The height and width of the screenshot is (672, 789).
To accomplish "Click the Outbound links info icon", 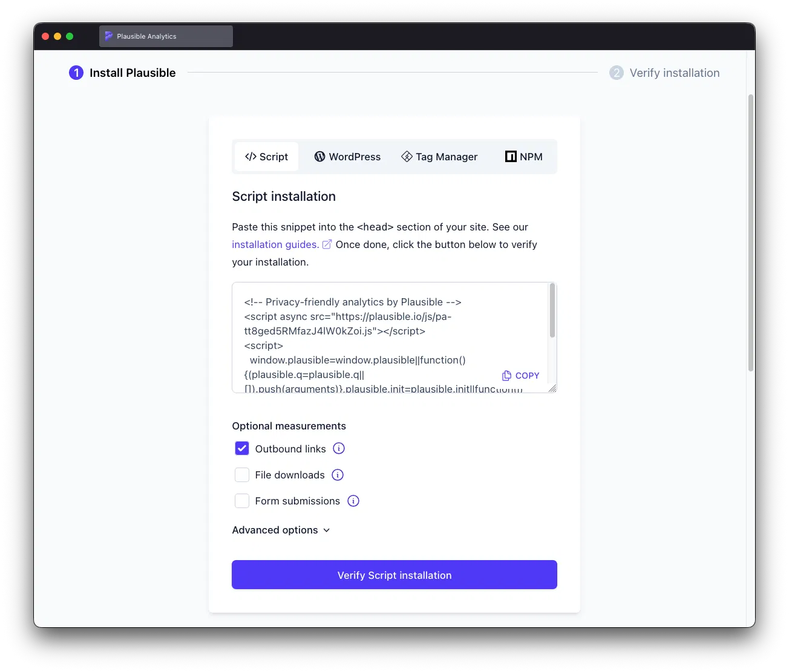I will click(339, 448).
